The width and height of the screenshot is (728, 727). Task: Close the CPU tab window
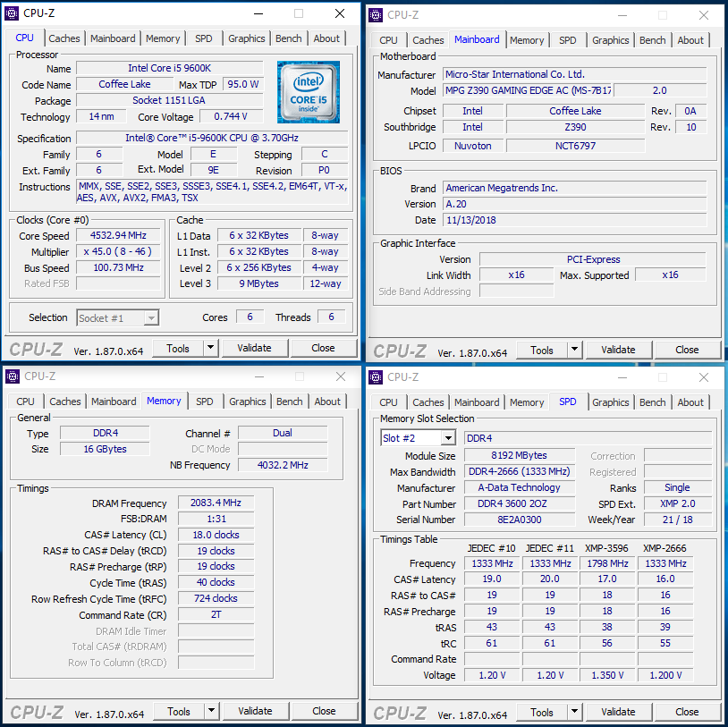340,14
